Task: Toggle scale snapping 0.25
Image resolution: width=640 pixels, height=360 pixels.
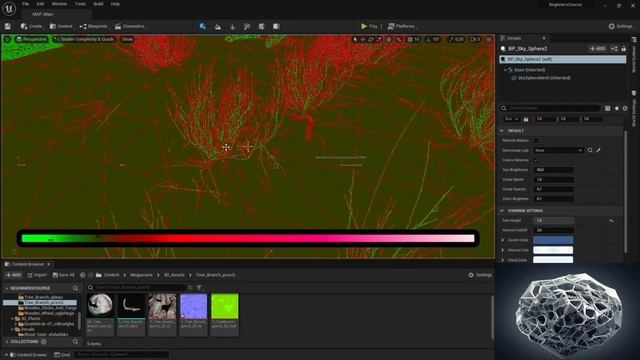Action: 456,39
